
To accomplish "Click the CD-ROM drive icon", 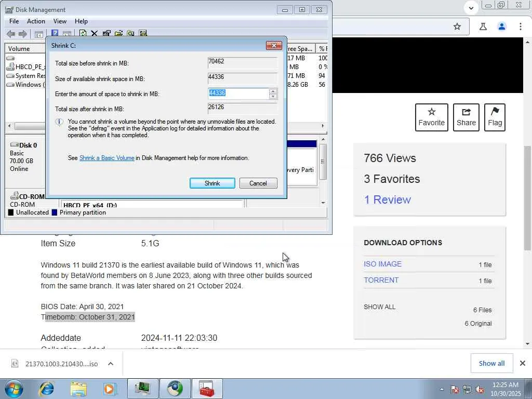I will click(x=14, y=196).
